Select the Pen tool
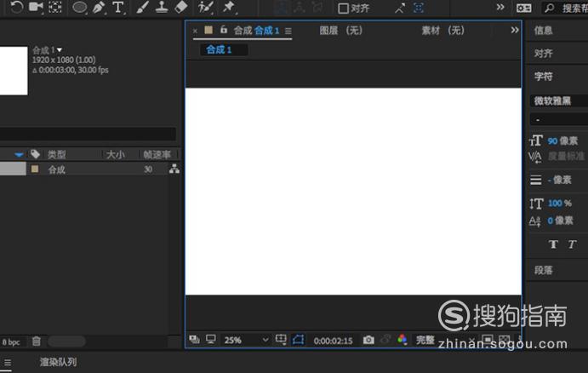 (x=99, y=7)
